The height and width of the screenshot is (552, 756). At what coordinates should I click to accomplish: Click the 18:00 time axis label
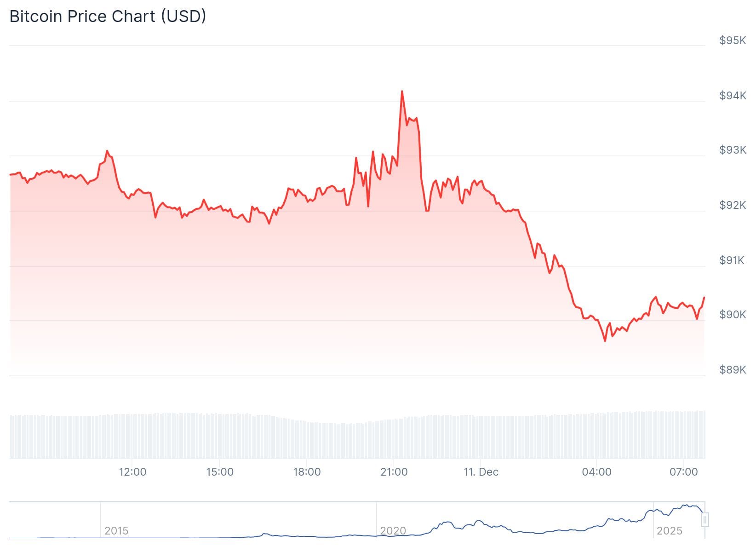(307, 472)
